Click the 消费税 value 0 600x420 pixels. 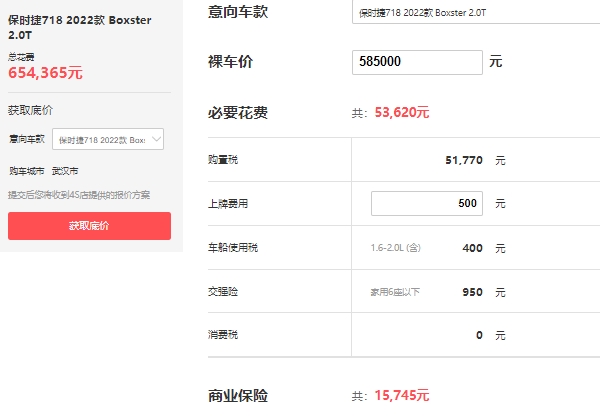pyautogui.click(x=480, y=334)
